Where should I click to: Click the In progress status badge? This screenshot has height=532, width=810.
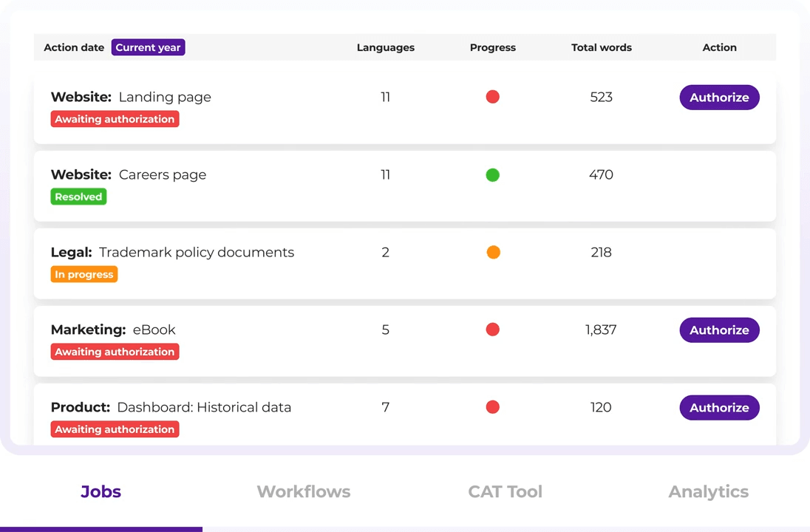coord(84,274)
